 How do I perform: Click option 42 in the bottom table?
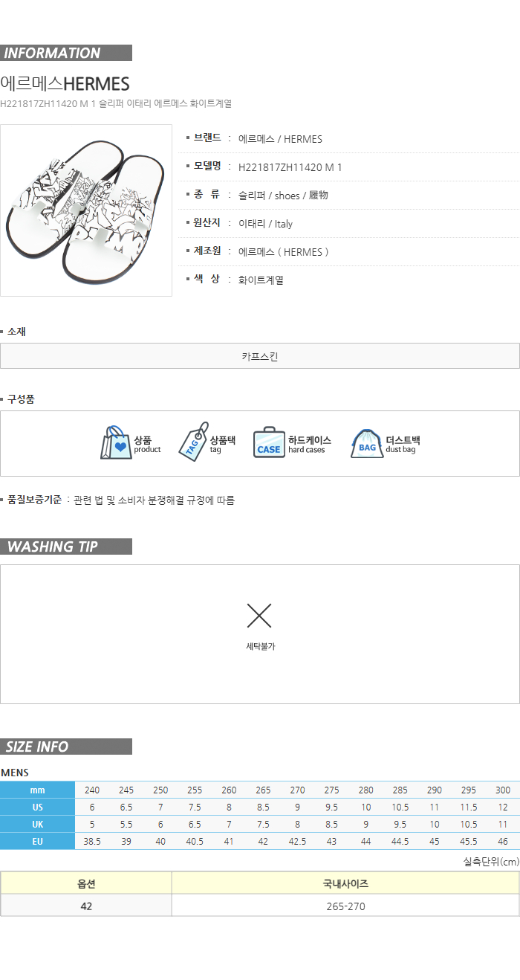[86, 906]
